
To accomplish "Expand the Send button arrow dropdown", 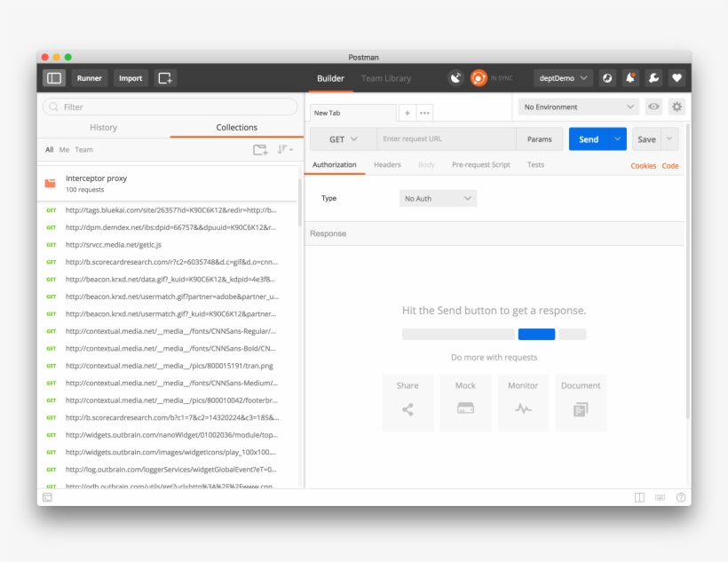I will [617, 139].
